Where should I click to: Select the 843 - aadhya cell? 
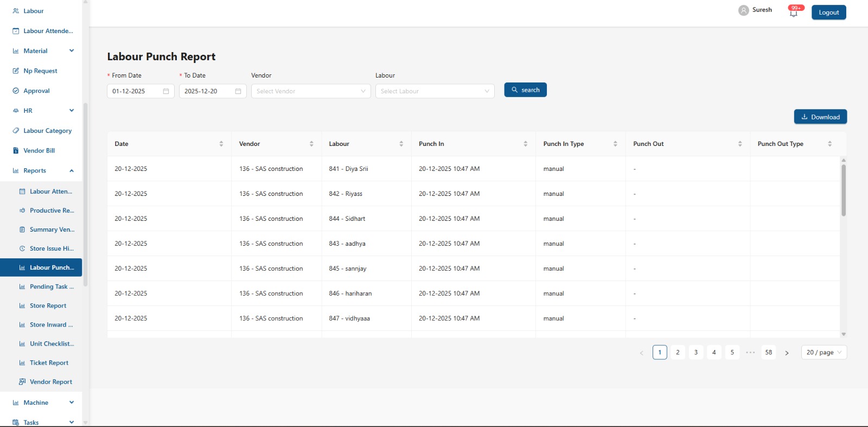point(366,244)
